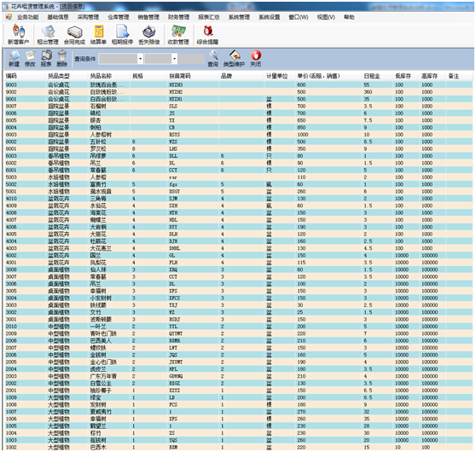Click the 删除 trash bin icon

tap(62, 59)
